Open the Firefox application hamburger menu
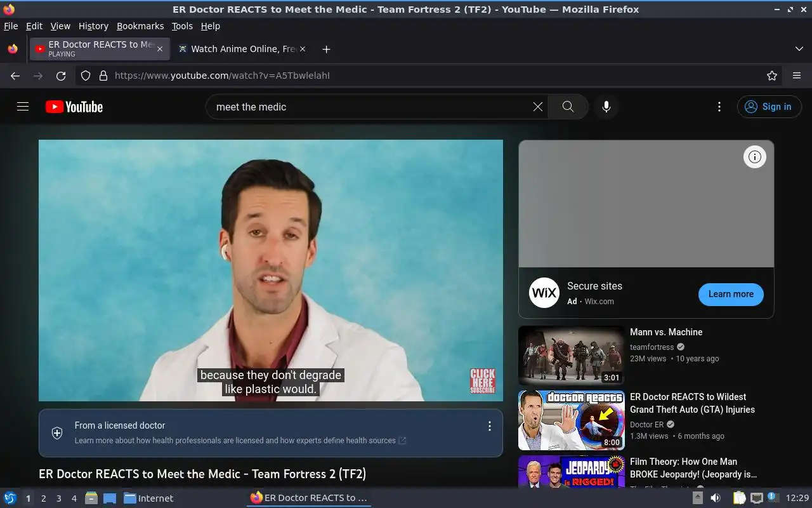The width and height of the screenshot is (812, 508). [x=797, y=76]
